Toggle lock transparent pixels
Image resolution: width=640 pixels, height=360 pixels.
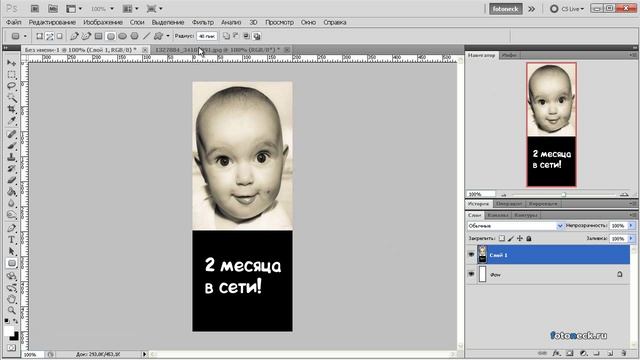tap(502, 238)
